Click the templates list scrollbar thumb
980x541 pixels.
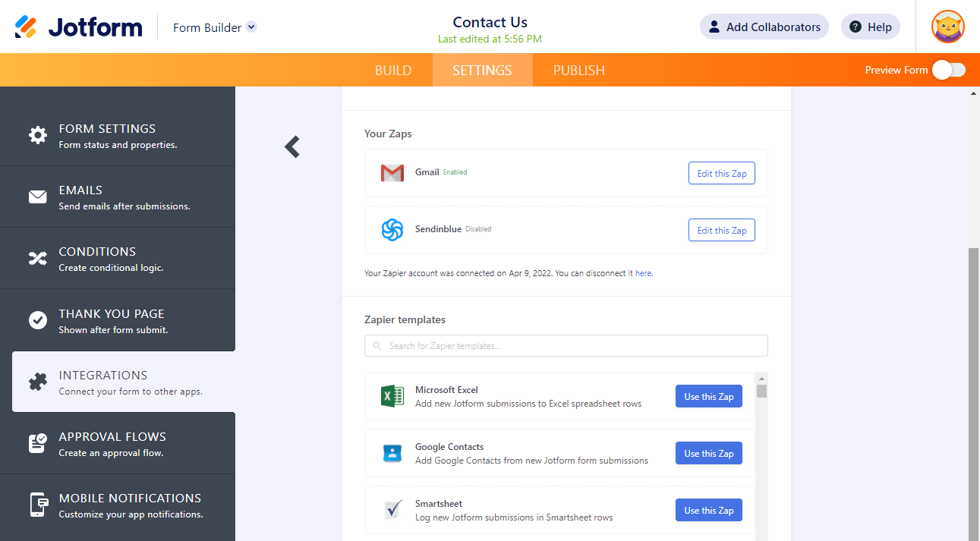click(761, 392)
